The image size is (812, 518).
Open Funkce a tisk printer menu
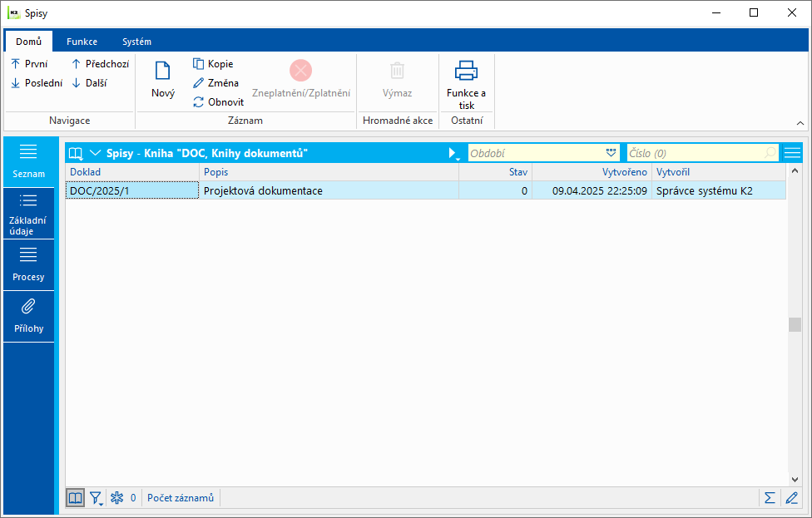pyautogui.click(x=466, y=84)
